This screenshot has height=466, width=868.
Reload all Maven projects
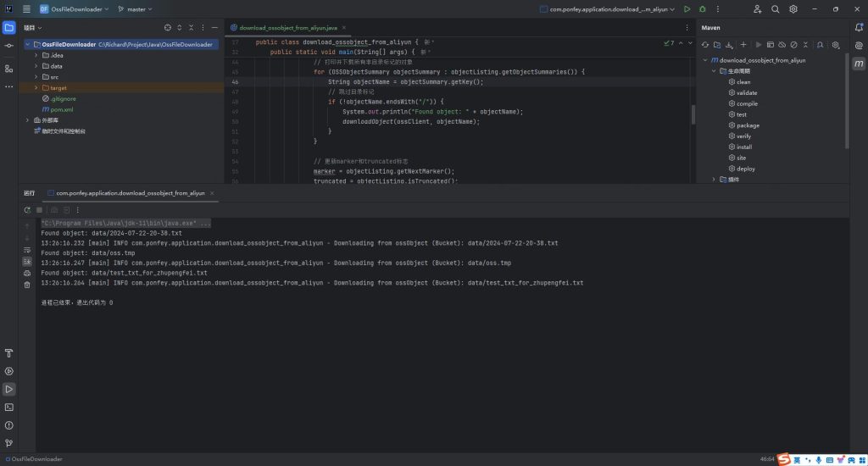[704, 44]
